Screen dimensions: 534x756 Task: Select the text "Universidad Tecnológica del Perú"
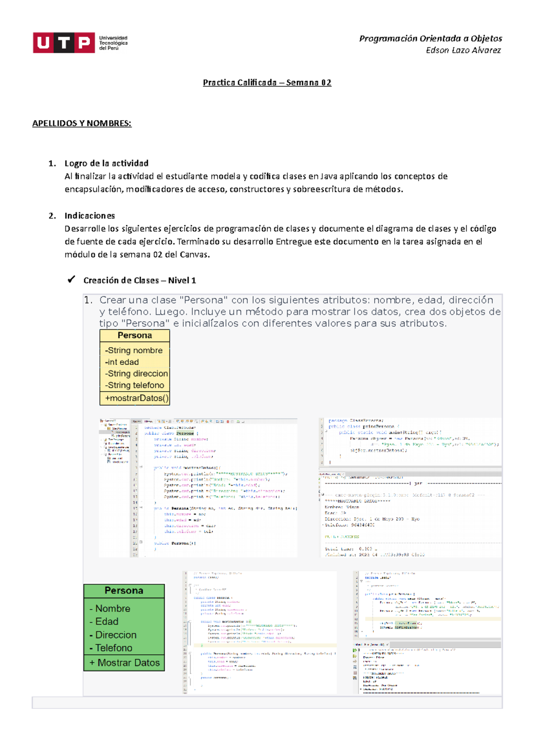pos(113,43)
